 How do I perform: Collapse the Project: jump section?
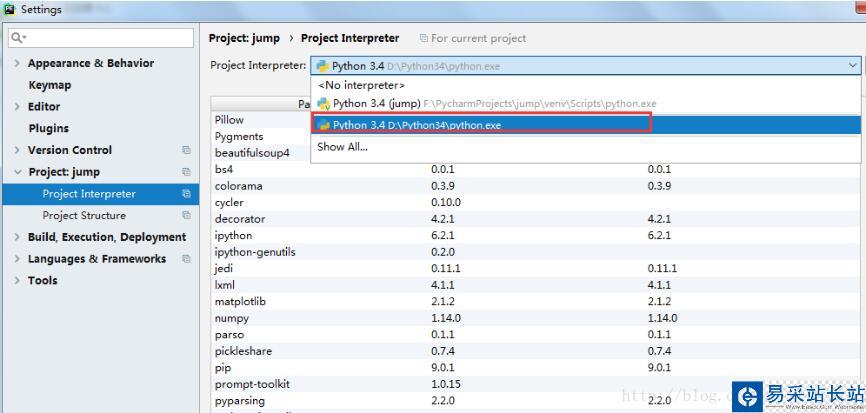pos(17,172)
